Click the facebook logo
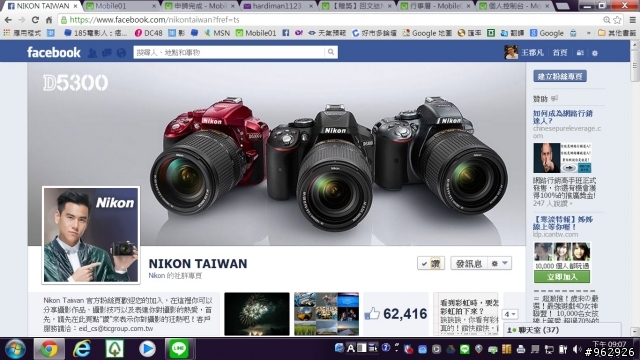640x360 pixels. pos(53,52)
